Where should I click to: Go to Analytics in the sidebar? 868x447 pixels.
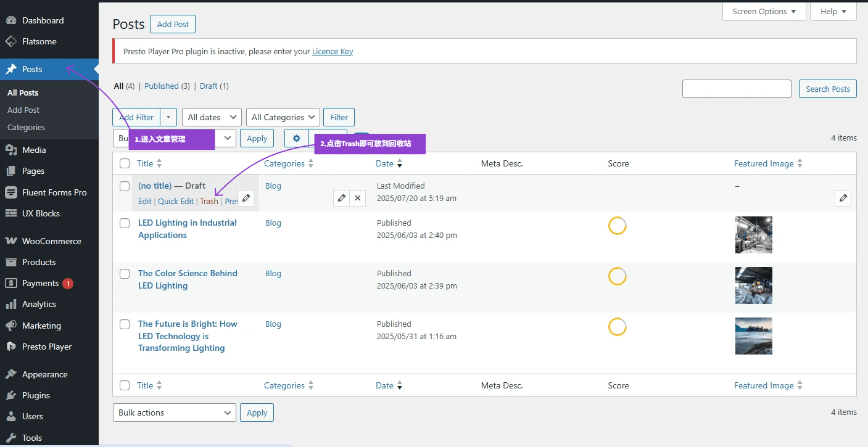click(x=39, y=304)
